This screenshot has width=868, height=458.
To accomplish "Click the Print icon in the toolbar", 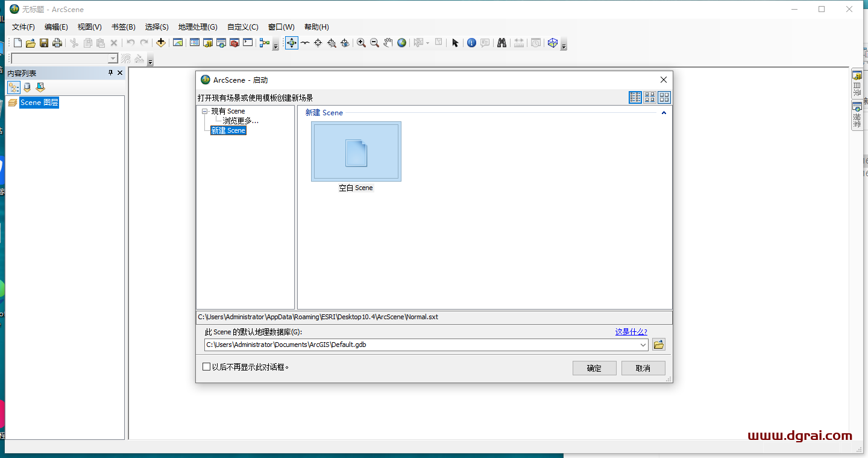I will pos(57,43).
